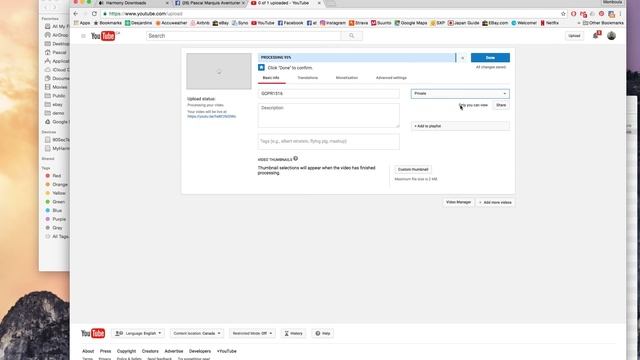The height and width of the screenshot is (360, 640).
Task: Open the Apps bookmark shortcut
Action: [x=82, y=23]
